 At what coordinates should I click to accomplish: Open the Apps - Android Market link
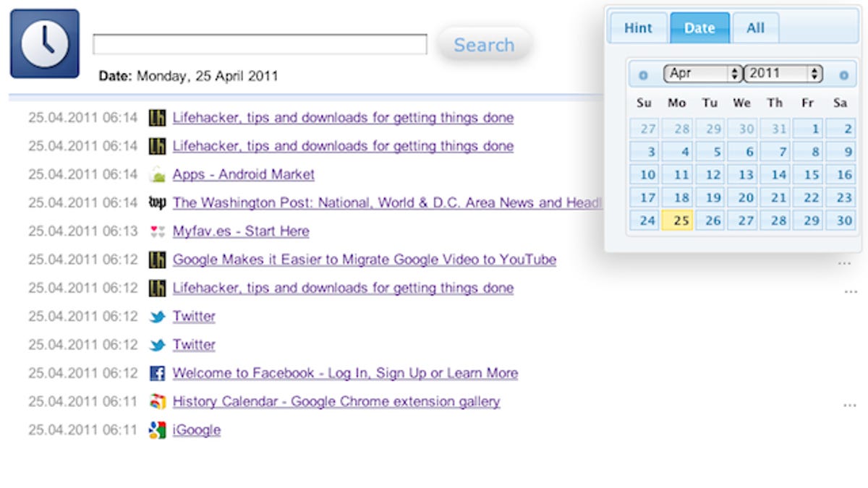pyautogui.click(x=244, y=174)
